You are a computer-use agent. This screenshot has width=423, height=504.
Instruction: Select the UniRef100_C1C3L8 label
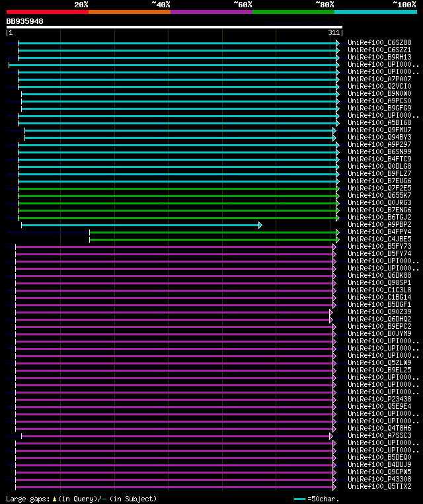click(379, 290)
